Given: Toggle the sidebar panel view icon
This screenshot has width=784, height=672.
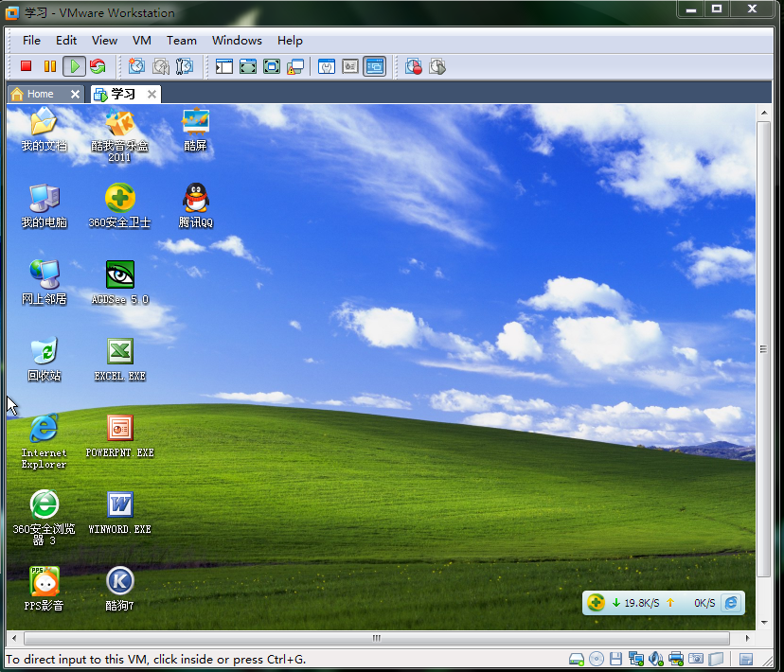Looking at the screenshot, I should click(224, 66).
